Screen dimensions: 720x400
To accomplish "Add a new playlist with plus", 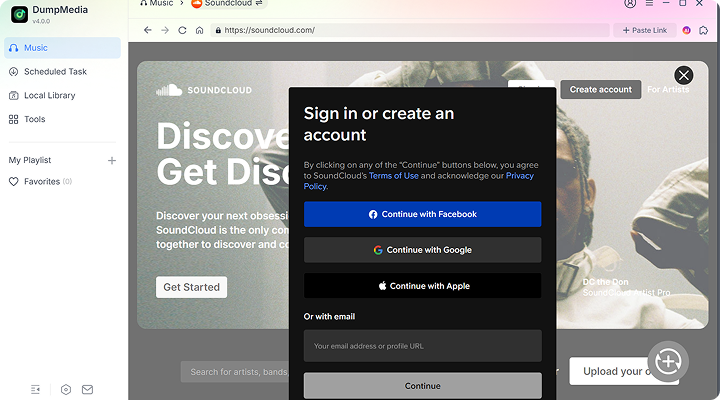I will click(x=112, y=160).
